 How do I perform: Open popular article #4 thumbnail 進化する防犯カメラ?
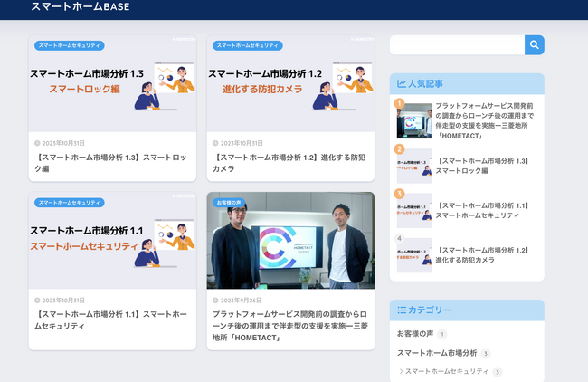click(x=414, y=255)
